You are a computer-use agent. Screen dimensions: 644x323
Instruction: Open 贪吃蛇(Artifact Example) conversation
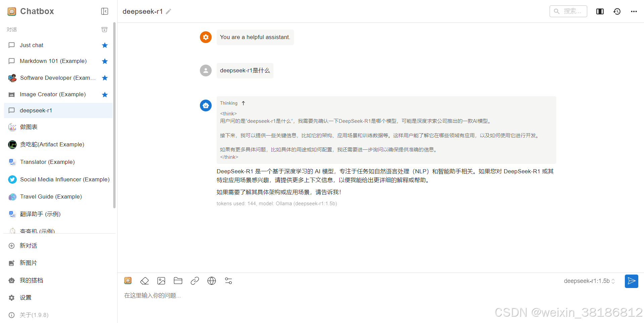pos(58,144)
